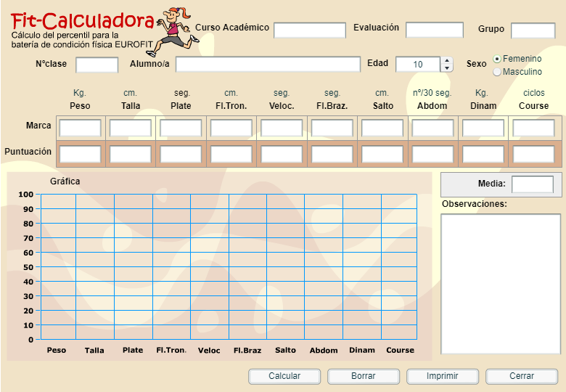Decrease Edad with the down arrow

(447, 68)
